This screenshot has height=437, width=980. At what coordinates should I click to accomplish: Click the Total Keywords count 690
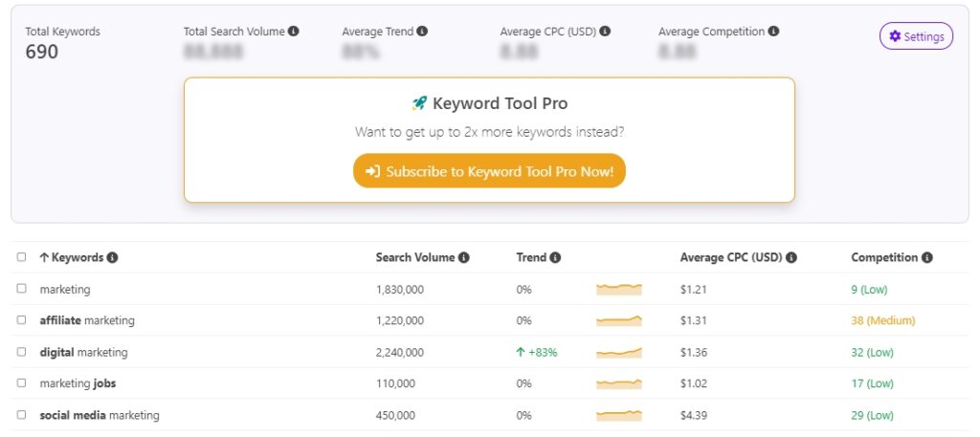click(42, 52)
